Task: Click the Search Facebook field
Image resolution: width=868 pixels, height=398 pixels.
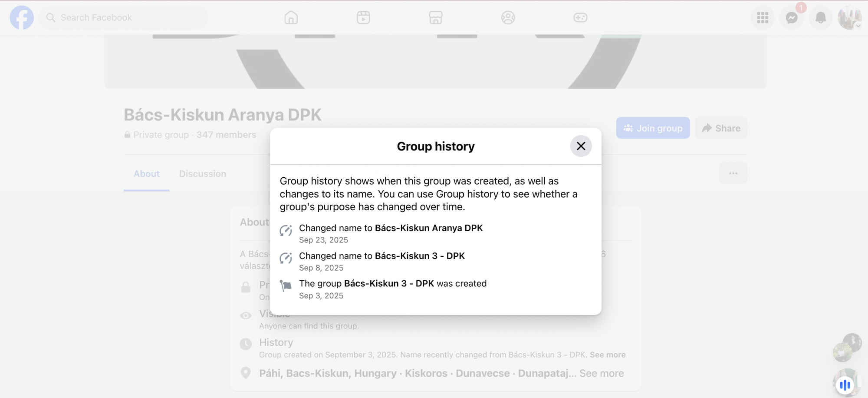Action: click(x=124, y=18)
